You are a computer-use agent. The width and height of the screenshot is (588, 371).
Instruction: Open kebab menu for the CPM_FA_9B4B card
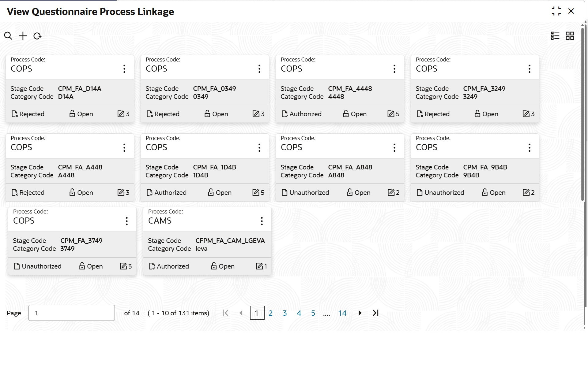click(x=529, y=148)
